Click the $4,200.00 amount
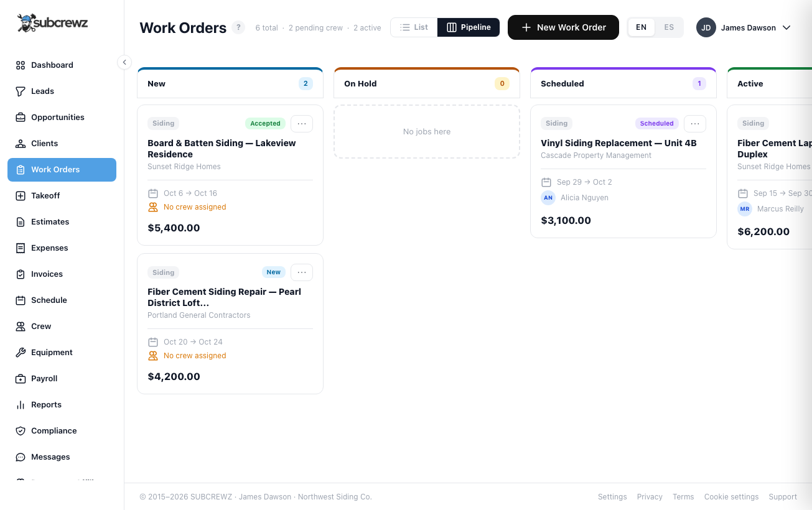Viewport: 812px width, 510px height. 174,377
